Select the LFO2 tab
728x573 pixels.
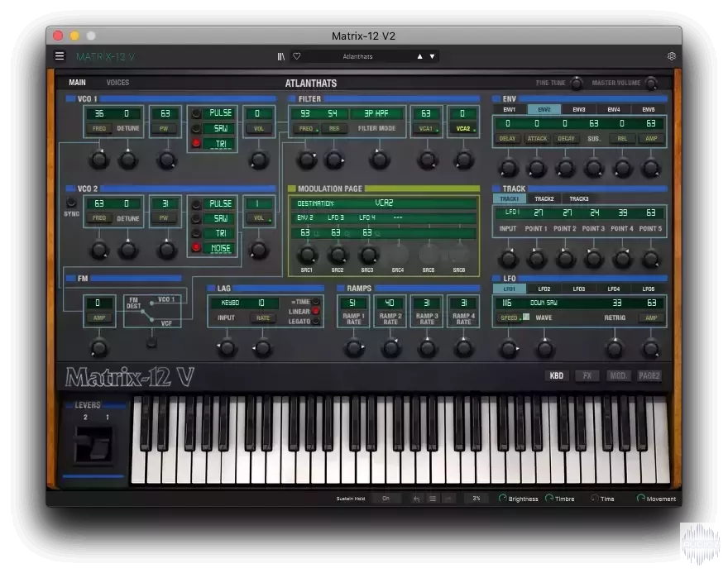point(544,289)
